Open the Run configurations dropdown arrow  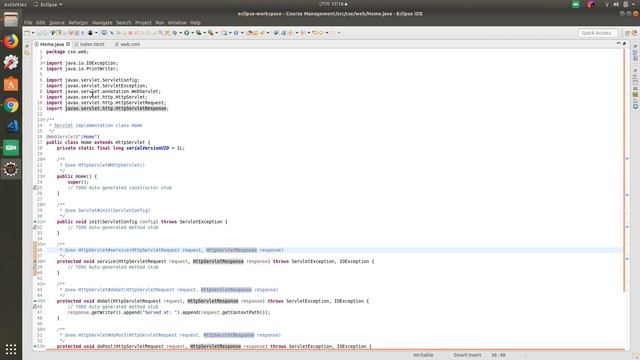coord(192,33)
